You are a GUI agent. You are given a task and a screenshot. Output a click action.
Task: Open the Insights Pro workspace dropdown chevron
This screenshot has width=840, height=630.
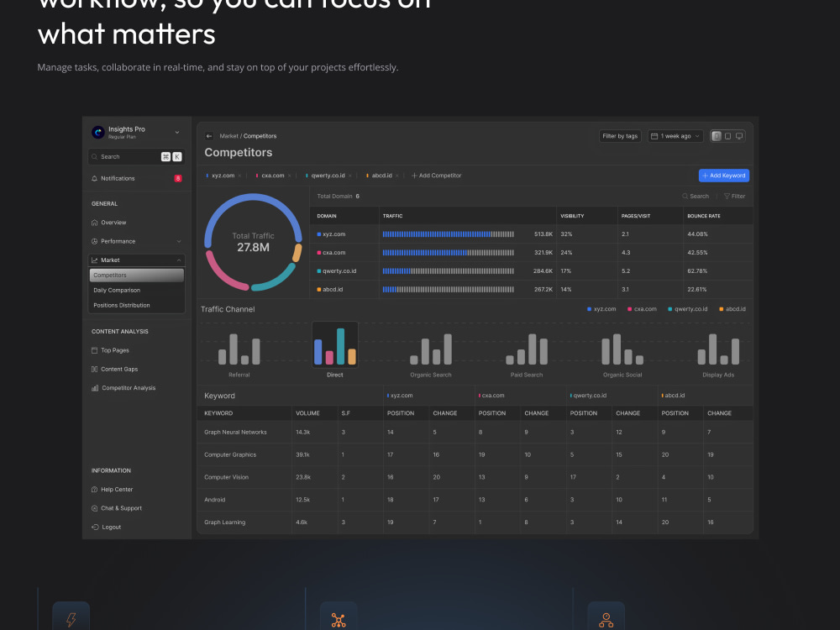pos(177,133)
